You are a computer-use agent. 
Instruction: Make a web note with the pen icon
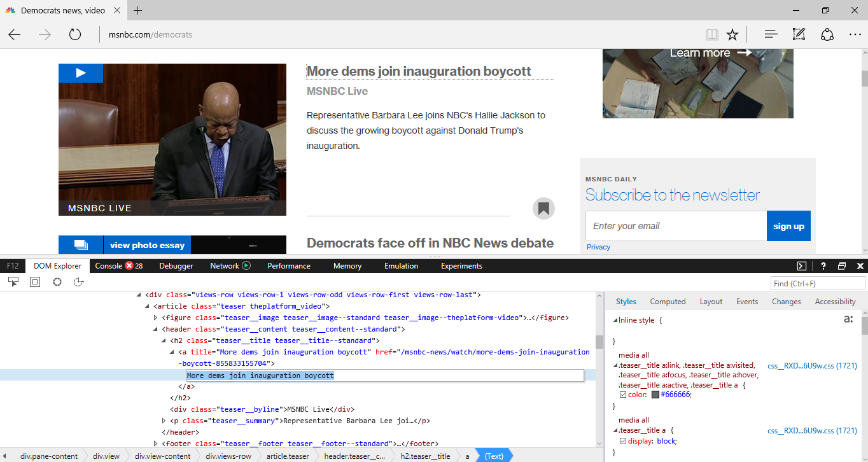pos(799,34)
